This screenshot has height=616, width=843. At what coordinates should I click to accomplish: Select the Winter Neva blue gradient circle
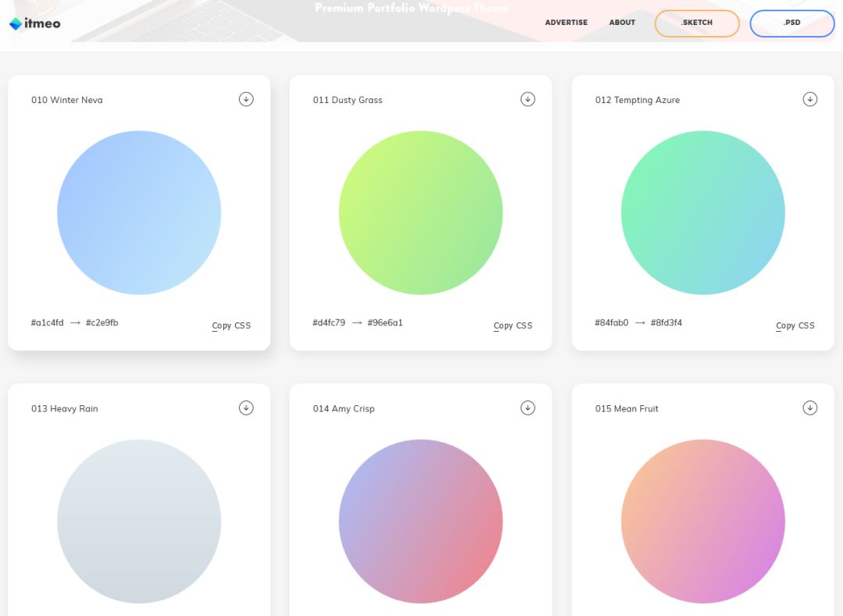click(x=139, y=213)
